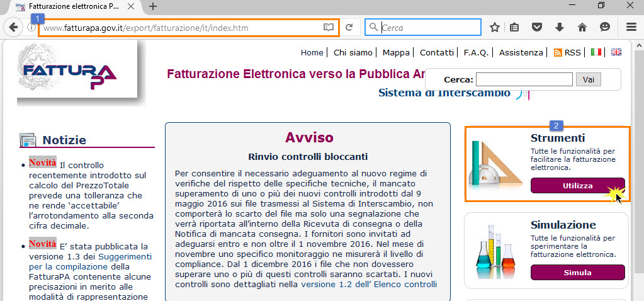Click the browser back arrow button
644x301 pixels.
13,28
